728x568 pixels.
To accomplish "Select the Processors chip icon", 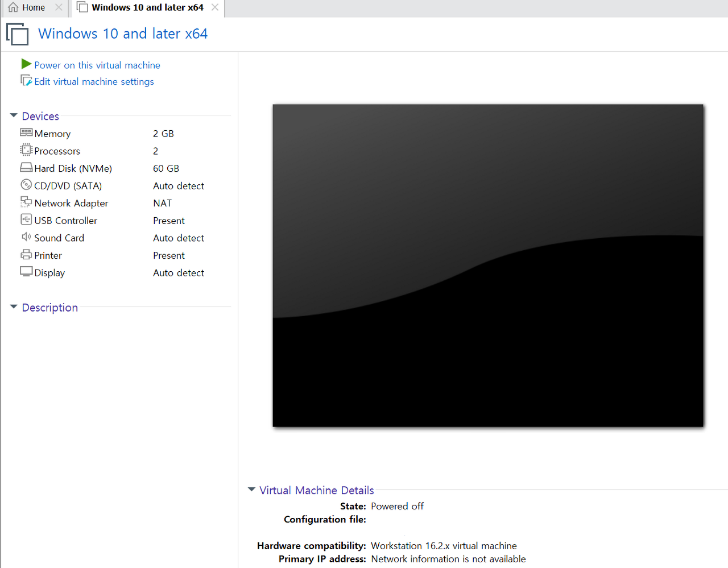I will pyautogui.click(x=26, y=150).
